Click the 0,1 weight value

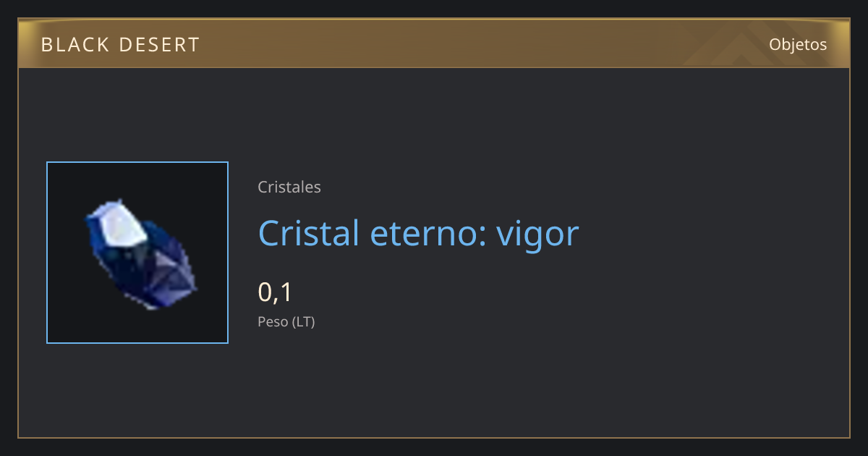(x=275, y=292)
